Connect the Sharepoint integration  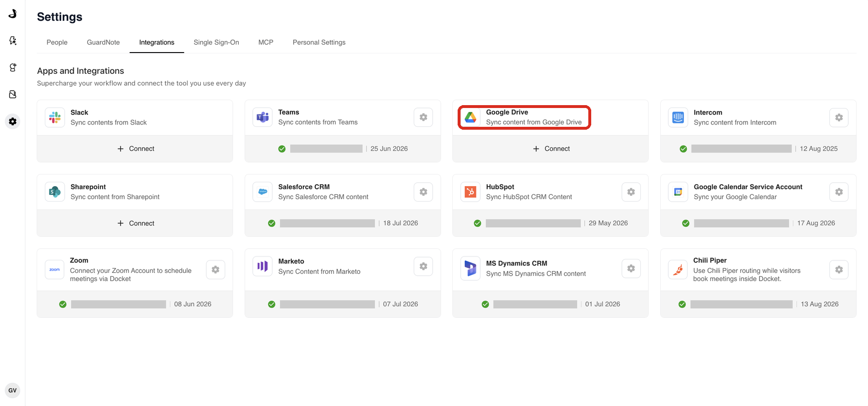click(136, 223)
